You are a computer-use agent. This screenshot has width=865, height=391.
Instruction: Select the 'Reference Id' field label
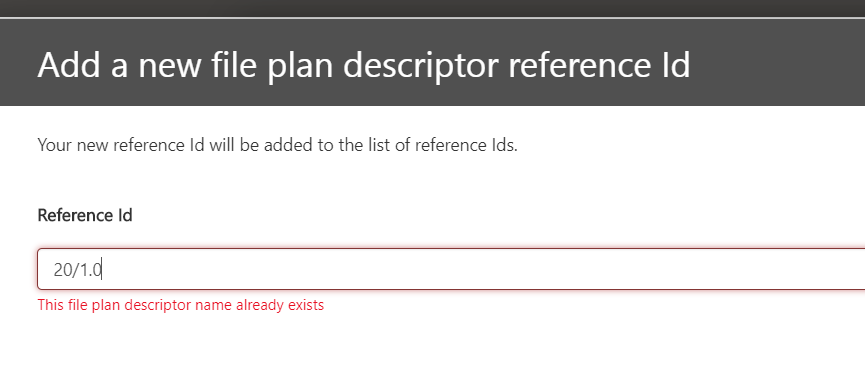coord(85,215)
